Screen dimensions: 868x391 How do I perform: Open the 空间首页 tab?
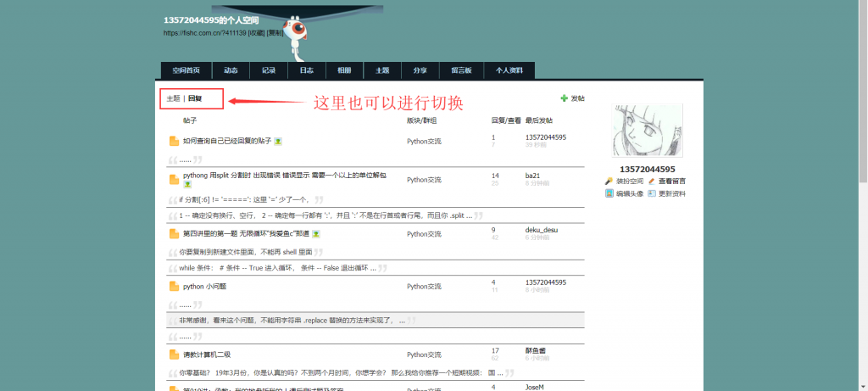pyautogui.click(x=186, y=70)
